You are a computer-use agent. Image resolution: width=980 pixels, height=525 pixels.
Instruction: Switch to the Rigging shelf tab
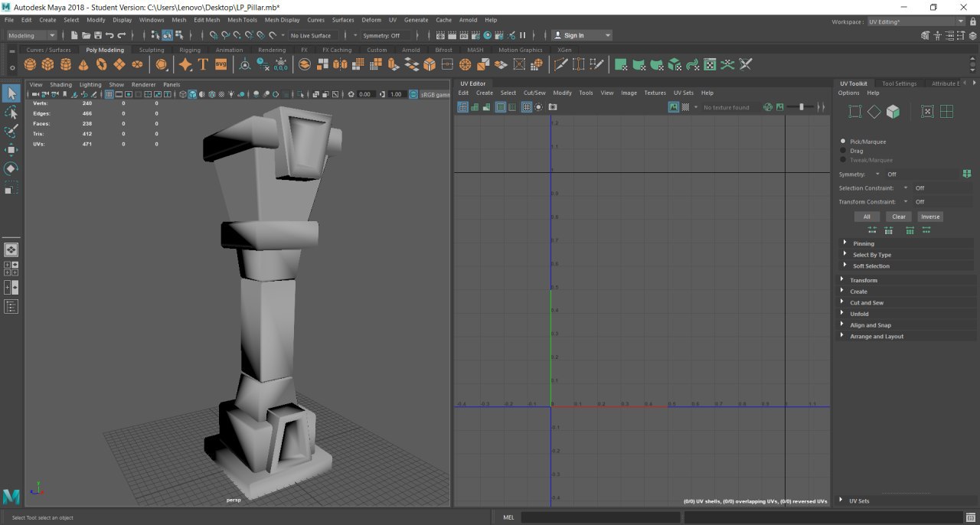click(x=190, y=50)
